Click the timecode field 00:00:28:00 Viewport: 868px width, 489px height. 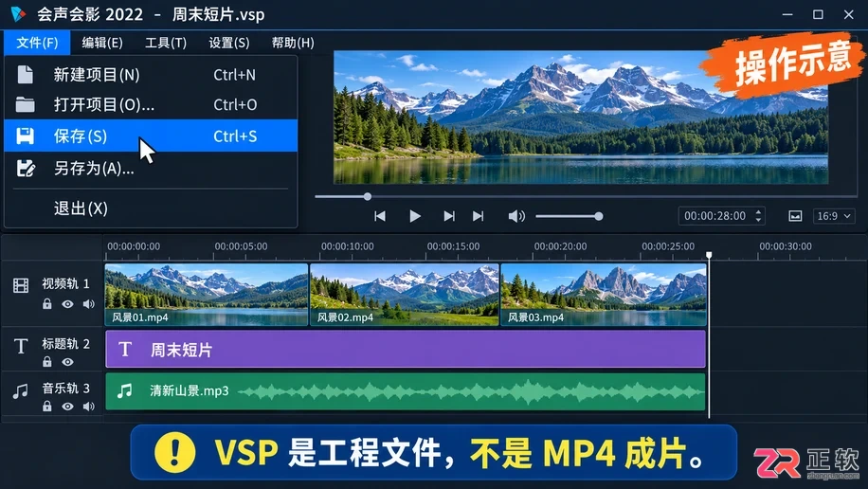coord(715,216)
